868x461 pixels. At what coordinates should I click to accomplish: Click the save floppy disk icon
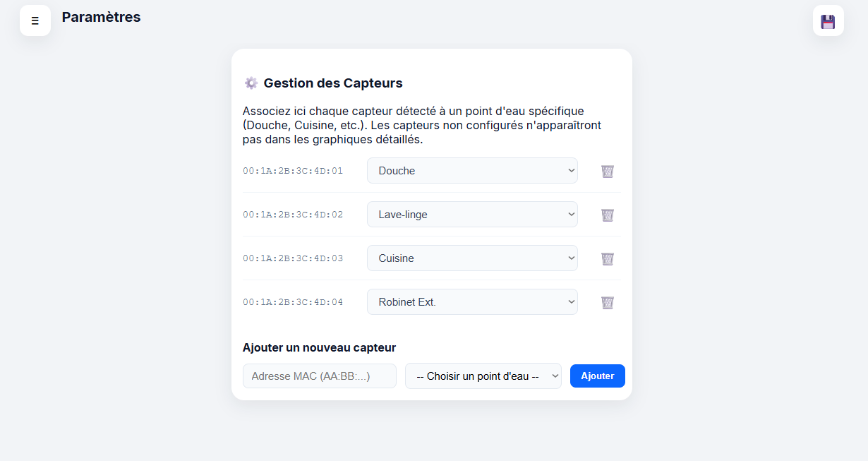[x=828, y=21]
